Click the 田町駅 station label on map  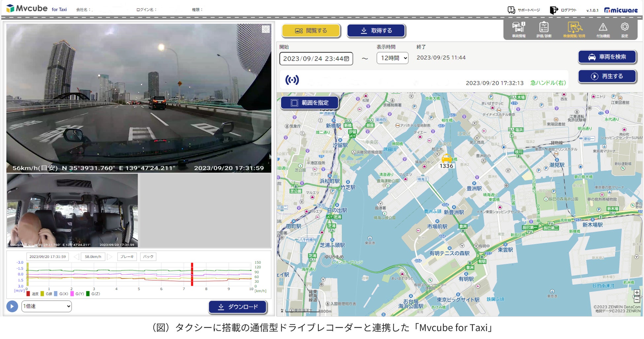coord(294,226)
